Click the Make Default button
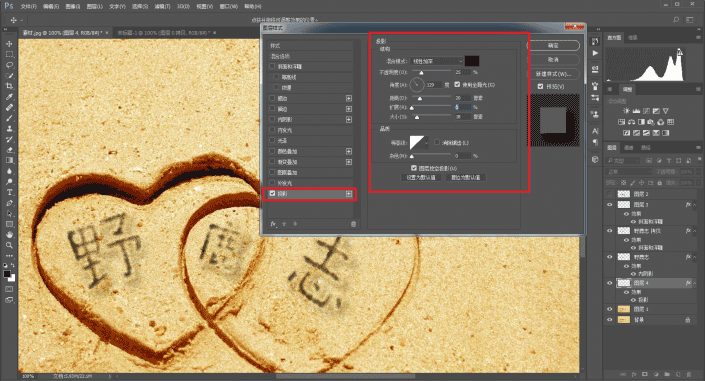Screen dimensions: 705x381 421,177
